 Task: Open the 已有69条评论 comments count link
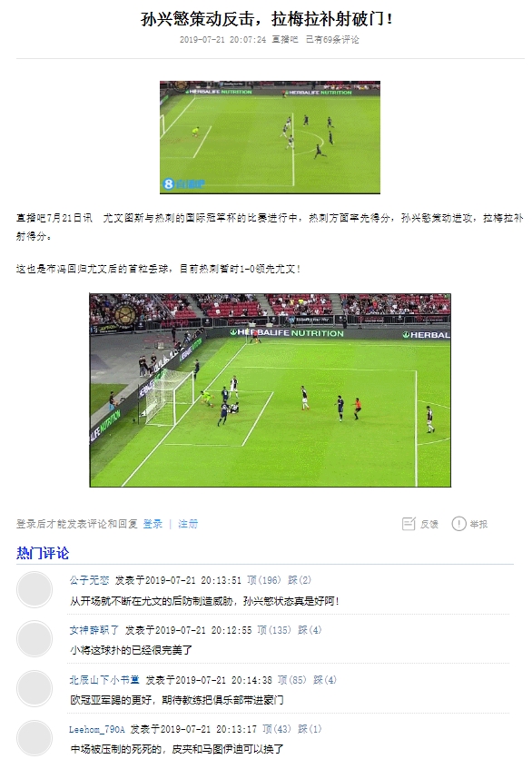pos(332,40)
